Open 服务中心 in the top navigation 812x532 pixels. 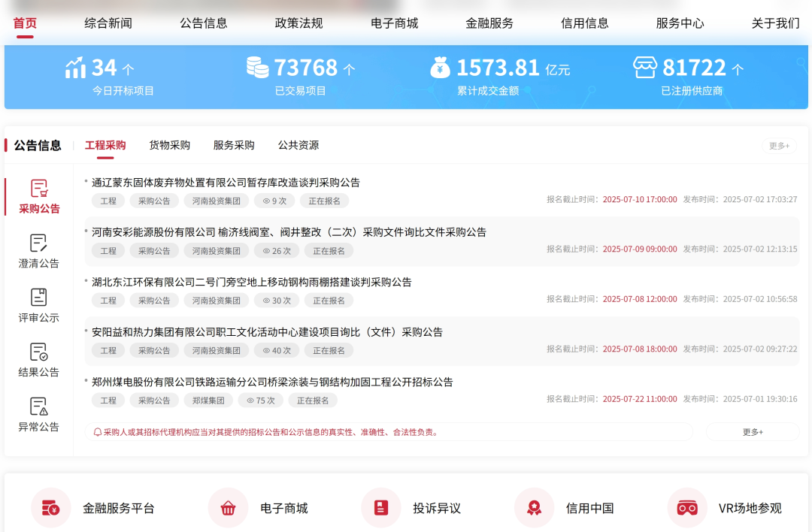coord(680,23)
